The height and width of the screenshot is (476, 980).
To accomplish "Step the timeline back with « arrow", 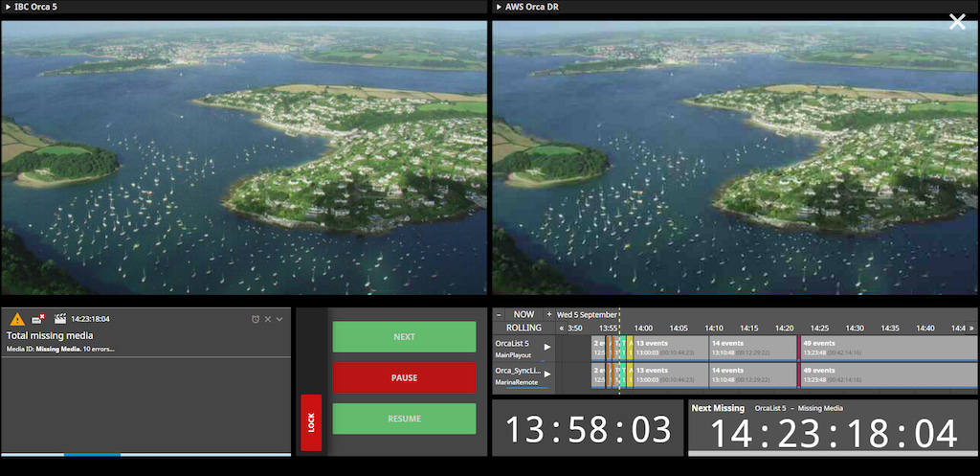I will [561, 328].
